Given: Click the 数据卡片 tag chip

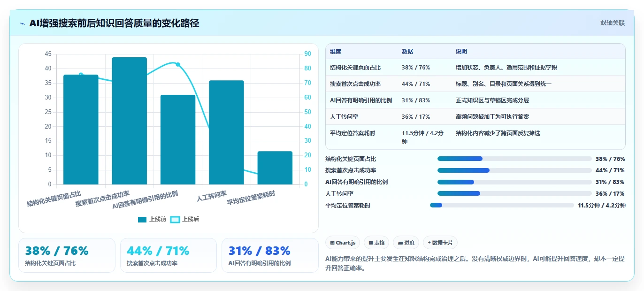Looking at the screenshot, I should pos(440,243).
